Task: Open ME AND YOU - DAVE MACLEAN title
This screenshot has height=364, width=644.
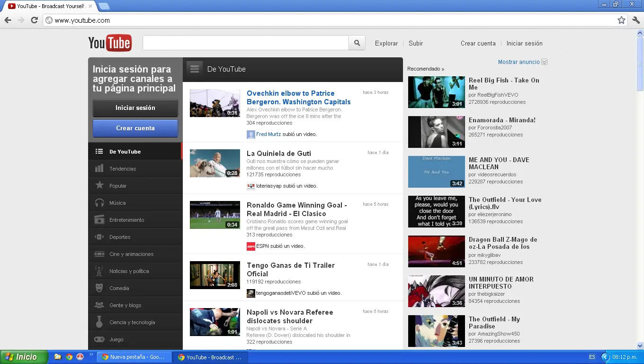Action: (499, 164)
